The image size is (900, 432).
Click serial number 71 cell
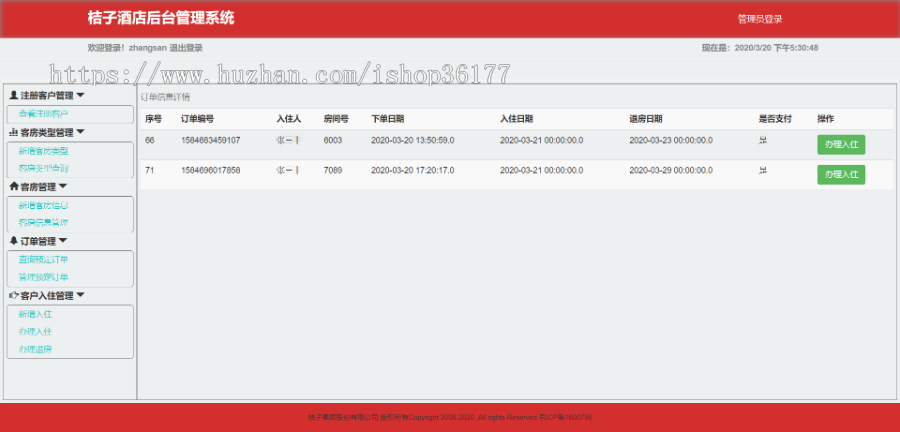coord(150,170)
